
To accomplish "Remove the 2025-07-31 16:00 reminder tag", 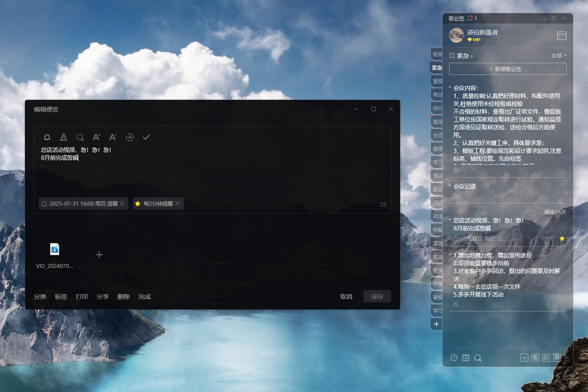I will (x=122, y=203).
